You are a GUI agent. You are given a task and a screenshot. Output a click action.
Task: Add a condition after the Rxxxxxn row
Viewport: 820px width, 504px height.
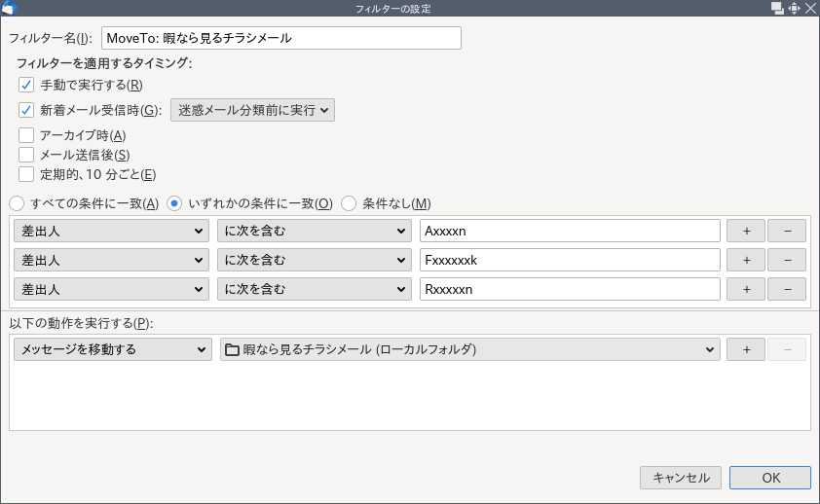746,289
